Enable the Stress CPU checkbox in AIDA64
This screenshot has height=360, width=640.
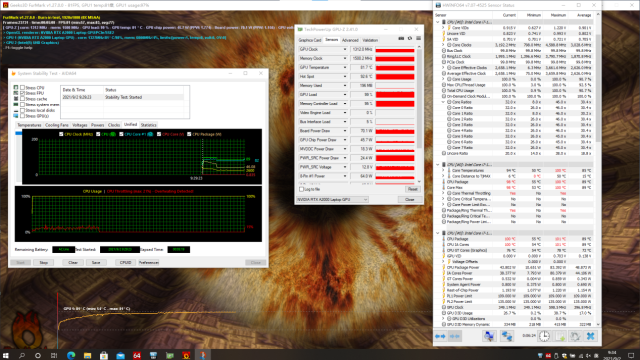(22, 87)
